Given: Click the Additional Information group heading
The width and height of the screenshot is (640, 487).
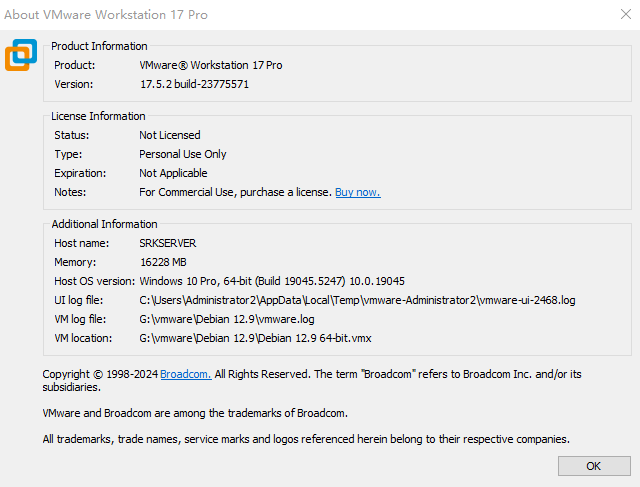Looking at the screenshot, I should pyautogui.click(x=104, y=224).
